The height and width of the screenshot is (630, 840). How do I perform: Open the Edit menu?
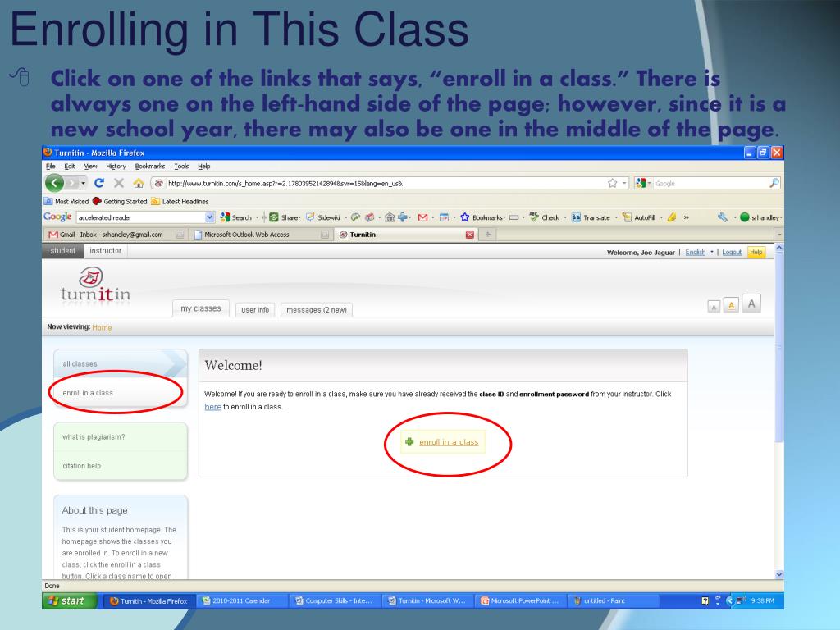(x=70, y=166)
